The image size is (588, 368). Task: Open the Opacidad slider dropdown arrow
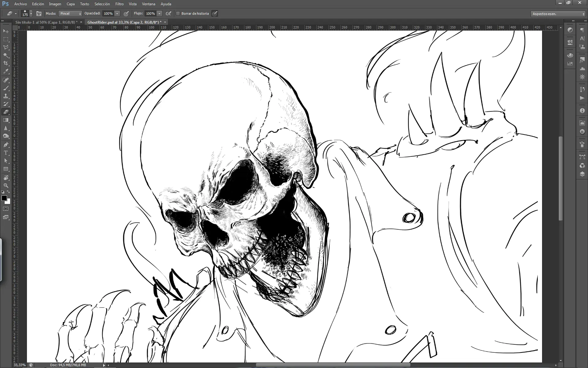(x=117, y=13)
